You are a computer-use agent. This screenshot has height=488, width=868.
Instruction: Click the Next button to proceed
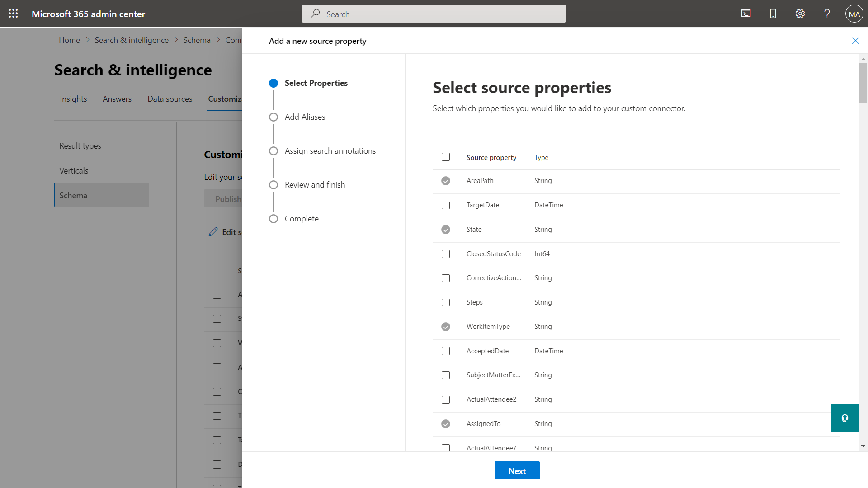[x=516, y=471]
